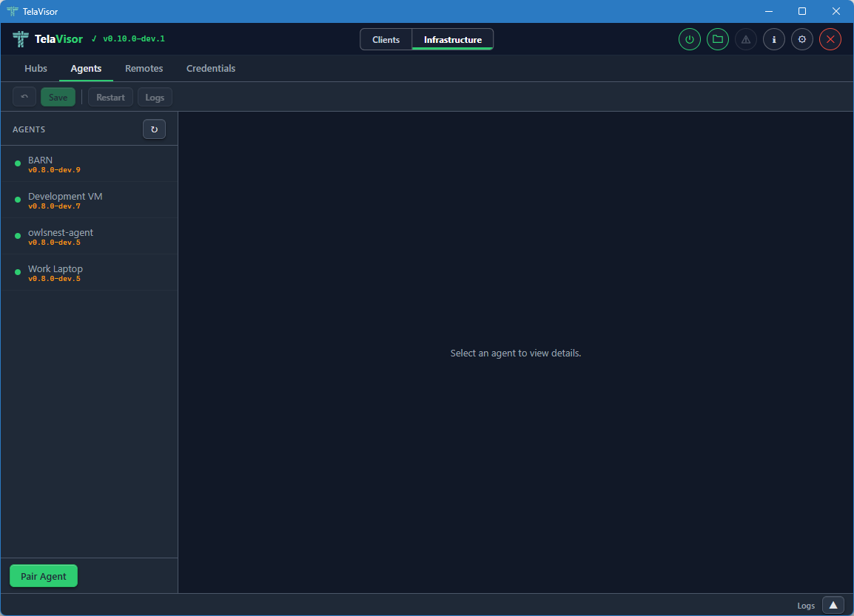Switch to Clients view

point(386,39)
